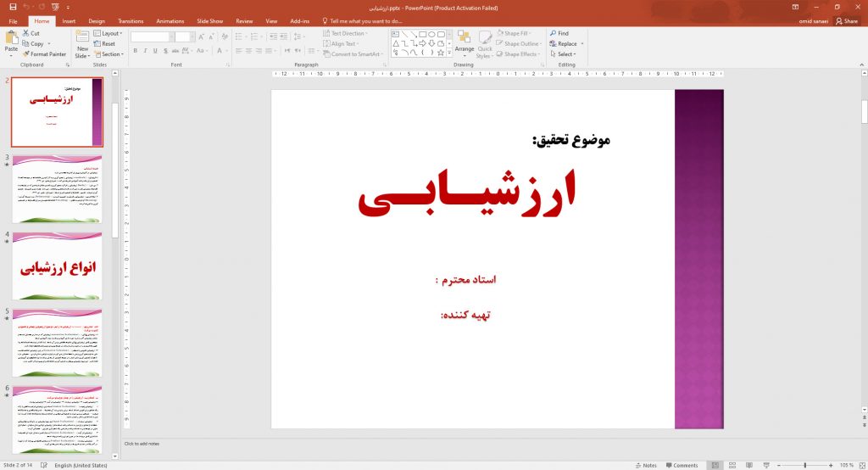The width and height of the screenshot is (868, 470).
Task: Switch to the Transitions tab
Action: click(131, 21)
